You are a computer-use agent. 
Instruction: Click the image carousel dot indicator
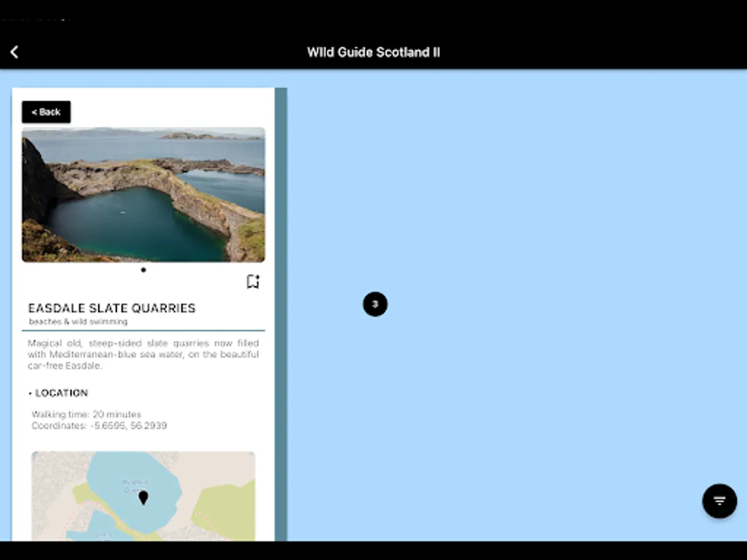[143, 270]
